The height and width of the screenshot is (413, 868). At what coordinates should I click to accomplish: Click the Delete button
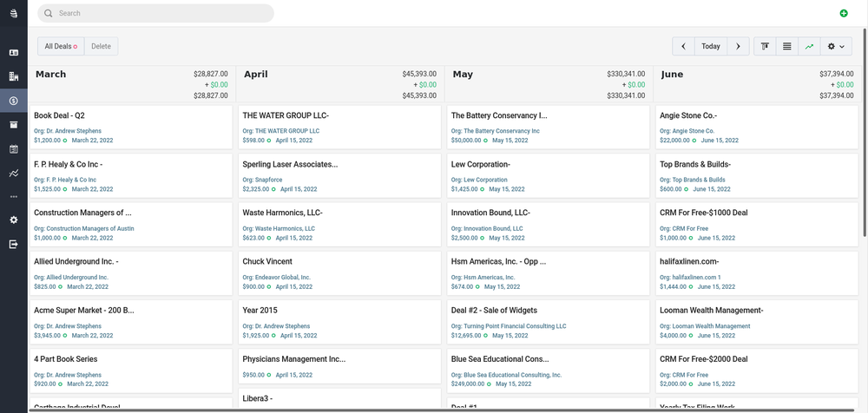coord(102,47)
